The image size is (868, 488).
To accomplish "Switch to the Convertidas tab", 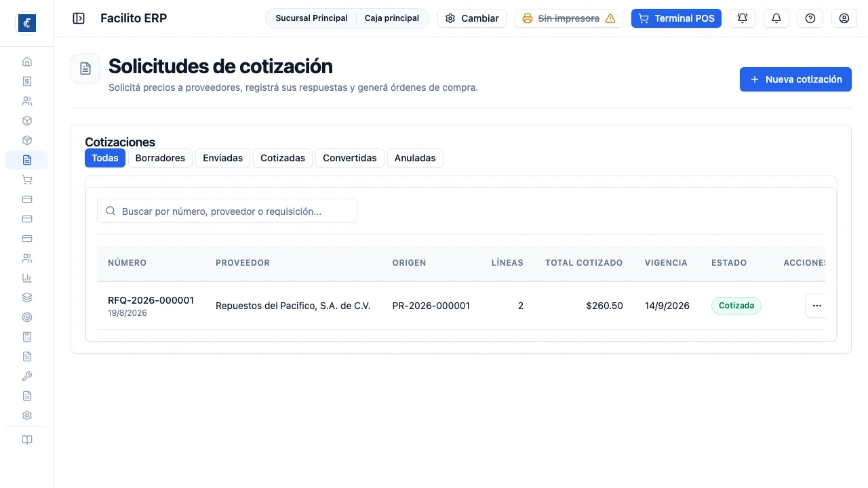I will tap(350, 158).
